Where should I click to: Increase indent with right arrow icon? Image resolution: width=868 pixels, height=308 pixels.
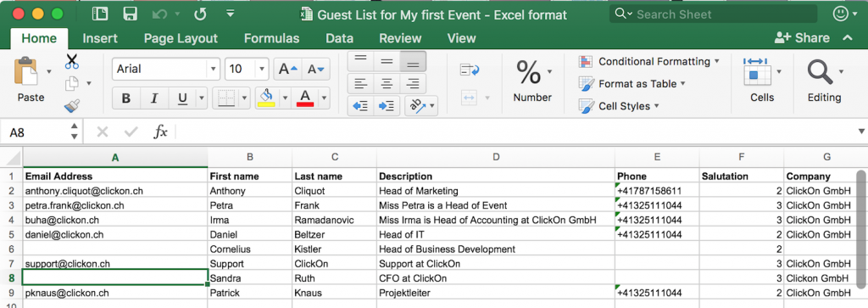click(x=387, y=105)
